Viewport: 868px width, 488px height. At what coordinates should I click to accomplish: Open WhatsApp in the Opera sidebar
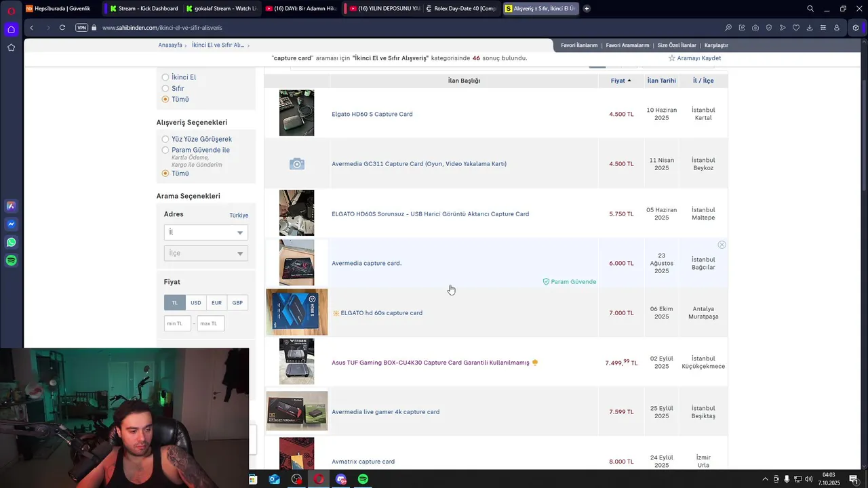pos(11,243)
